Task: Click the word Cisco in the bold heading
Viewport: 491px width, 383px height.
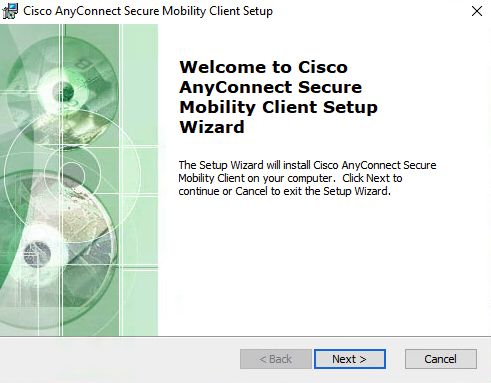Action: (323, 67)
